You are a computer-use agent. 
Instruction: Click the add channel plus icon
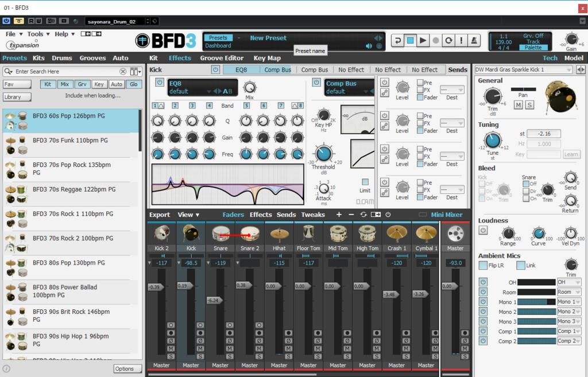pyautogui.click(x=339, y=215)
